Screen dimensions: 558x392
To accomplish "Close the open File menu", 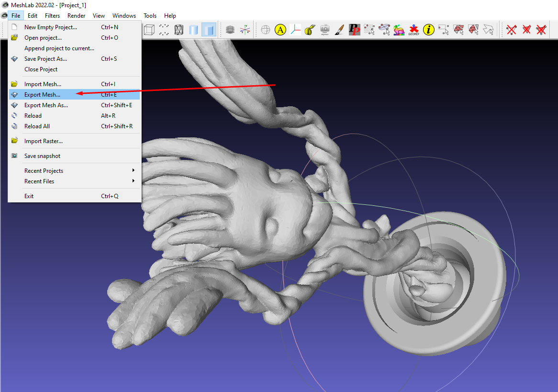I will 16,16.
